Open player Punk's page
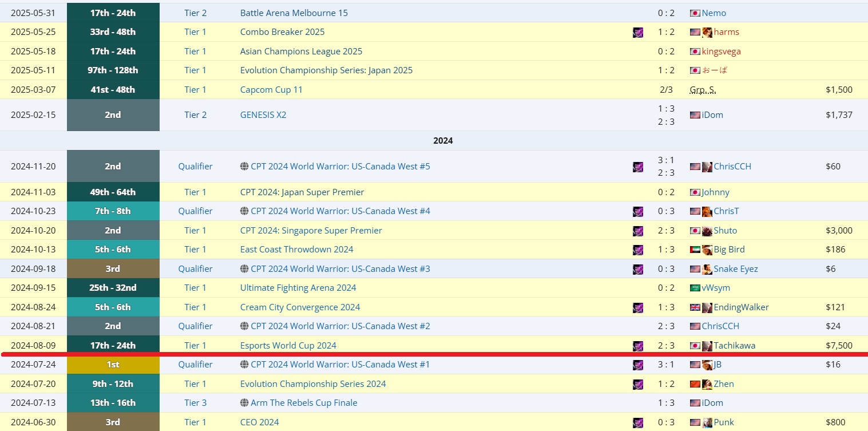The height and width of the screenshot is (431, 868). point(724,422)
